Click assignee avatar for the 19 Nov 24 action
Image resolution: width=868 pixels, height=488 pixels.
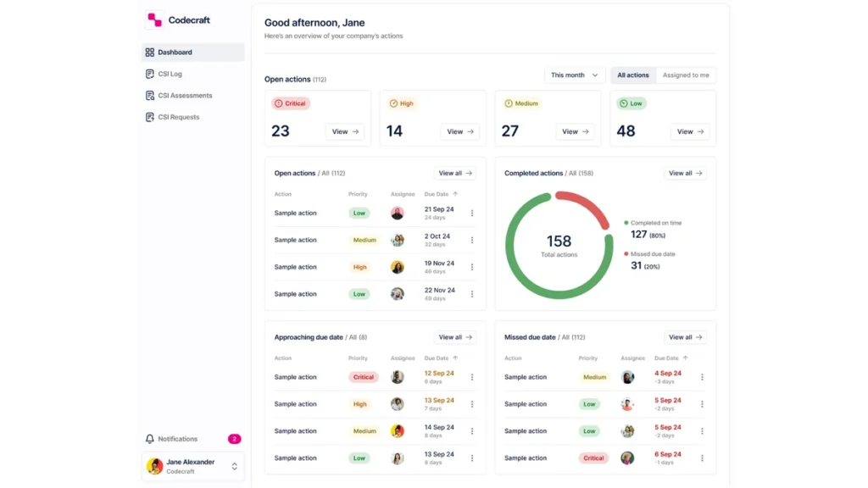click(x=397, y=267)
